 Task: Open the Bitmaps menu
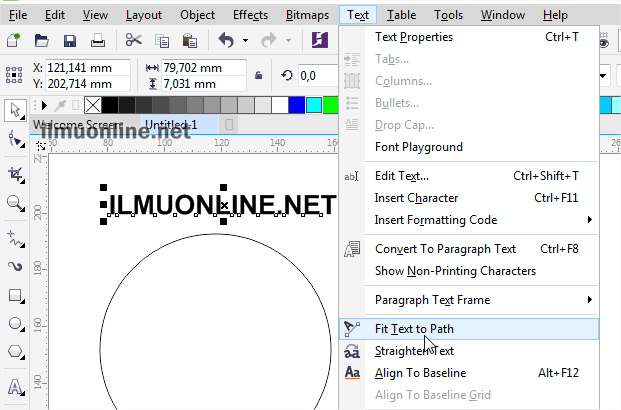[x=307, y=15]
